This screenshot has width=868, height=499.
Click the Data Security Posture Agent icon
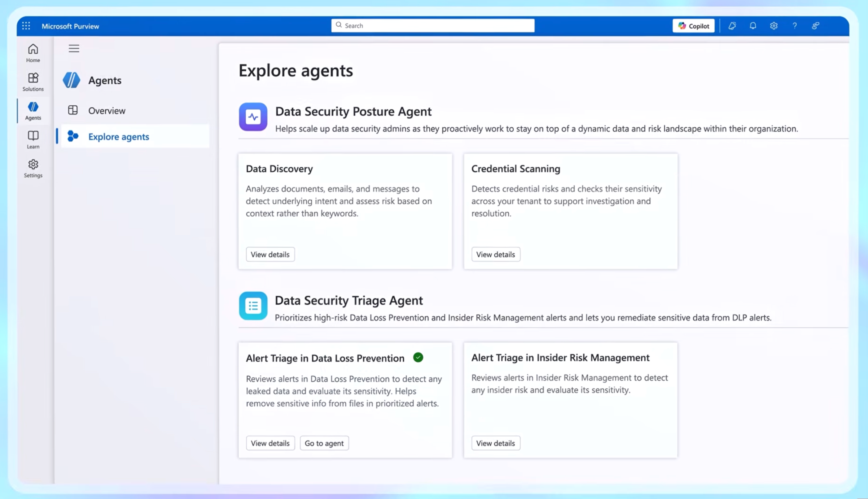click(x=253, y=117)
